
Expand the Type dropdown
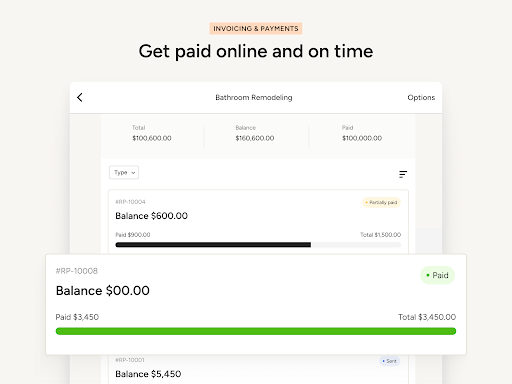click(x=124, y=172)
